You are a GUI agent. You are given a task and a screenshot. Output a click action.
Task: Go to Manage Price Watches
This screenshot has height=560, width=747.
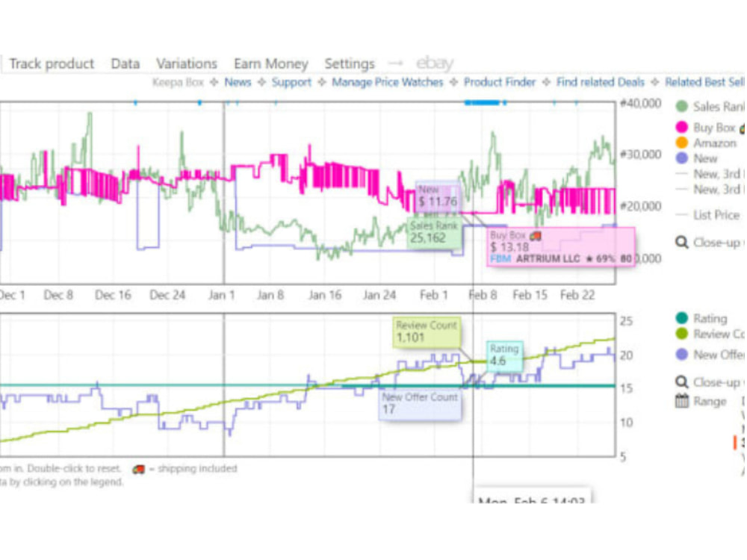[387, 82]
